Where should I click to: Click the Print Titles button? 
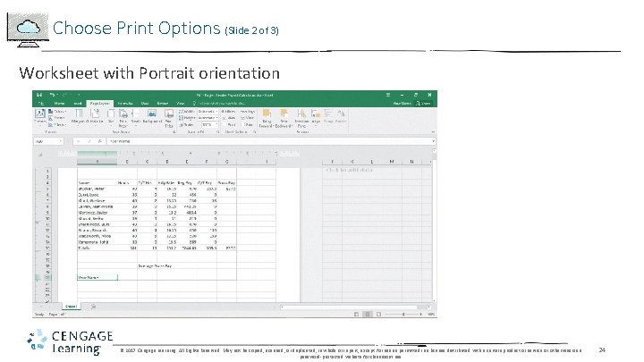pyautogui.click(x=169, y=119)
